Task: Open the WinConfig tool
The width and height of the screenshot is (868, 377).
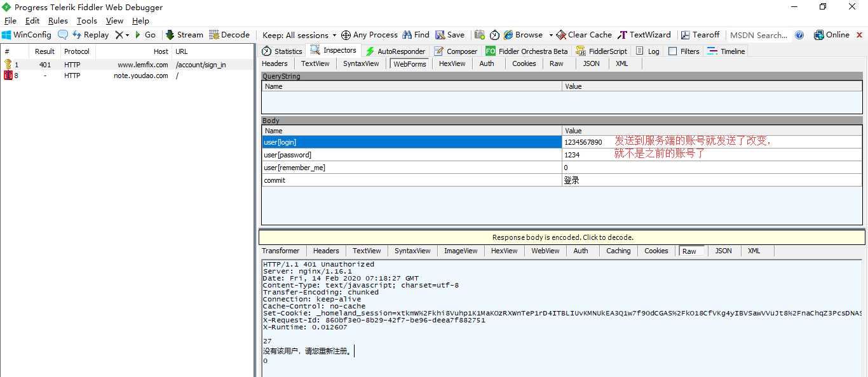Action: click(26, 35)
